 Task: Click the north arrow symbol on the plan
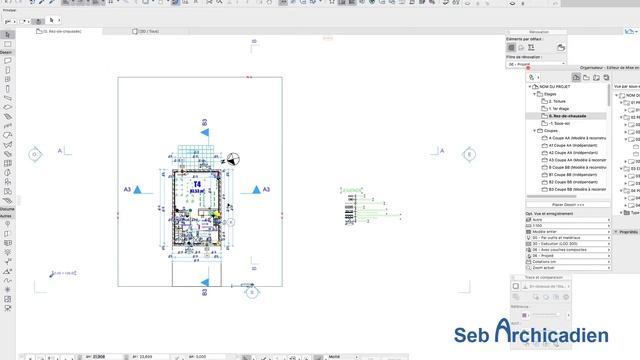[x=233, y=159]
